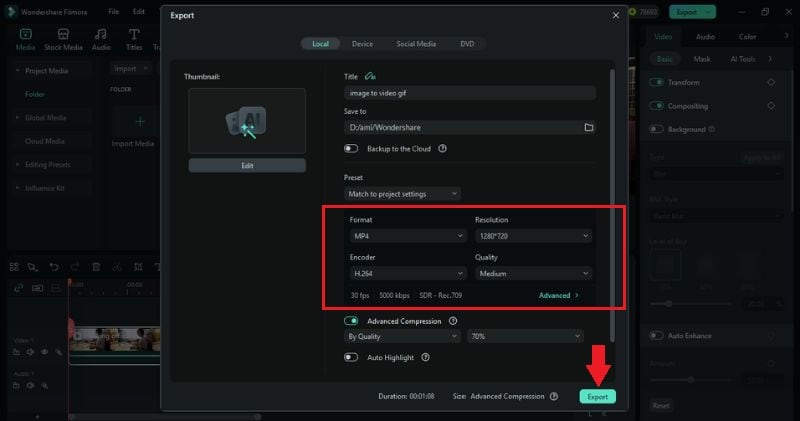800x421 pixels.
Task: Click the undo icon in timeline toolbar
Action: [54, 267]
